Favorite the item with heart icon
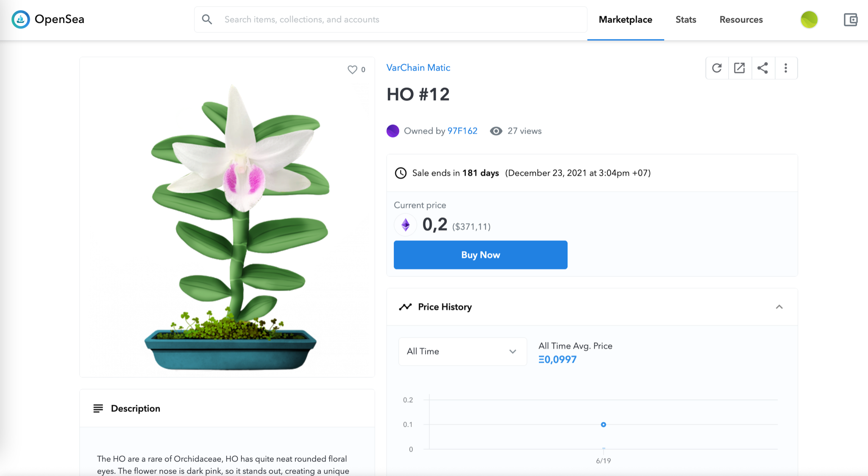The image size is (868, 476). coord(352,69)
